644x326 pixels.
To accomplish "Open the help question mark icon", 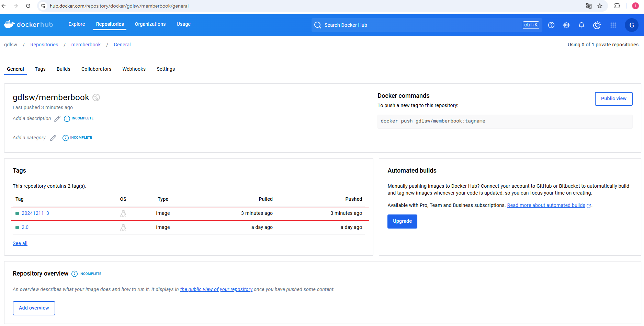I will click(551, 25).
